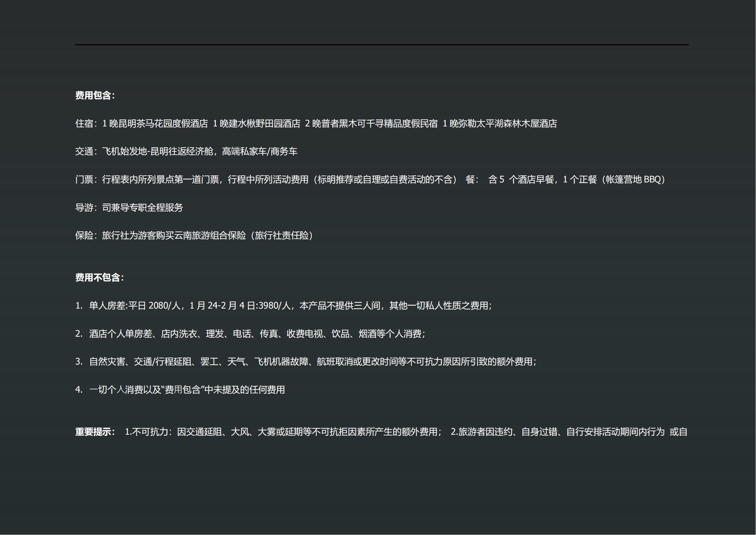756x535 pixels.
Task: Click the bold label 重要提示:
Action: (x=95, y=432)
